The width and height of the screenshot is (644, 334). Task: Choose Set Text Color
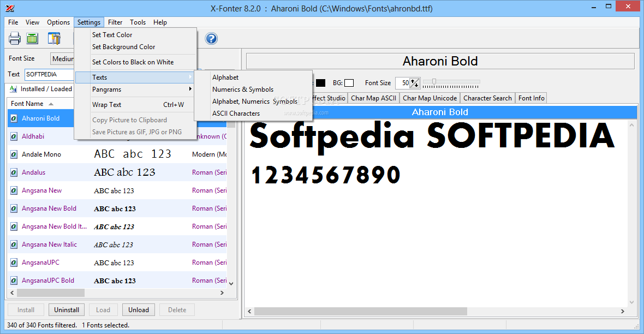[x=135, y=35]
